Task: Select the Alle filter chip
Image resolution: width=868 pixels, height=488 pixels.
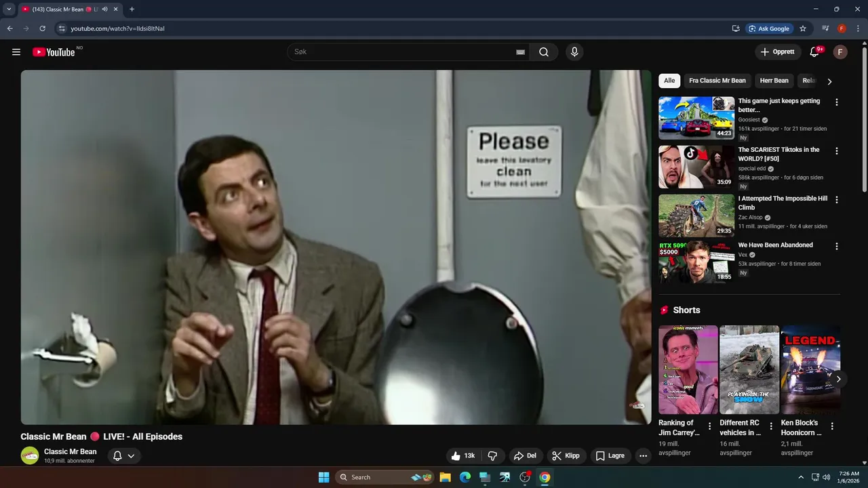Action: tap(669, 81)
